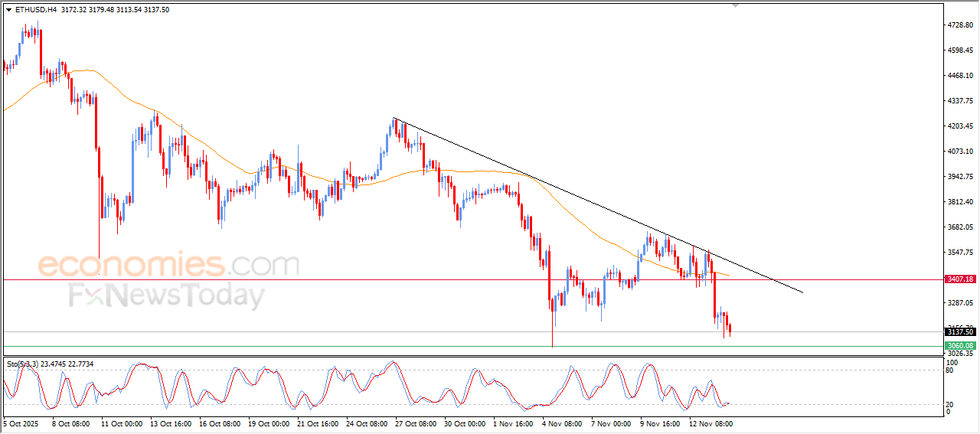
Task: Click the 4337.75 price axis label
Action: click(960, 101)
